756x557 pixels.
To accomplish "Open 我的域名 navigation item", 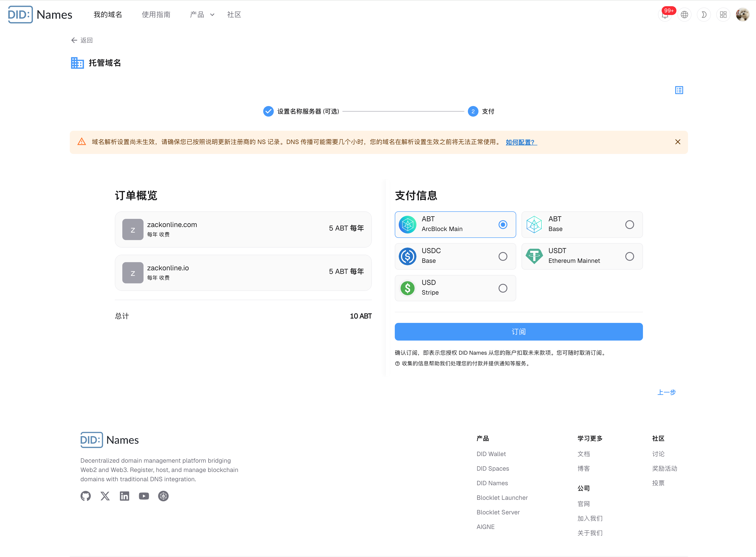I will click(108, 15).
